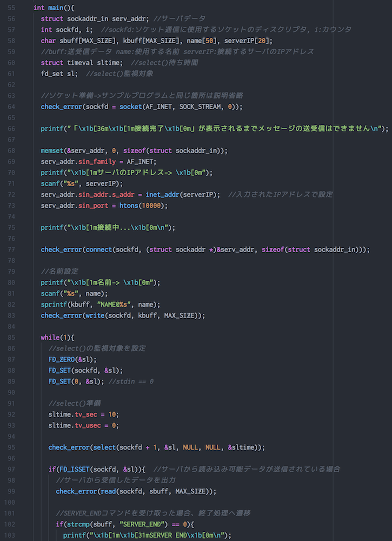Click gutter line number 100
392x541 pixels.
(9, 503)
